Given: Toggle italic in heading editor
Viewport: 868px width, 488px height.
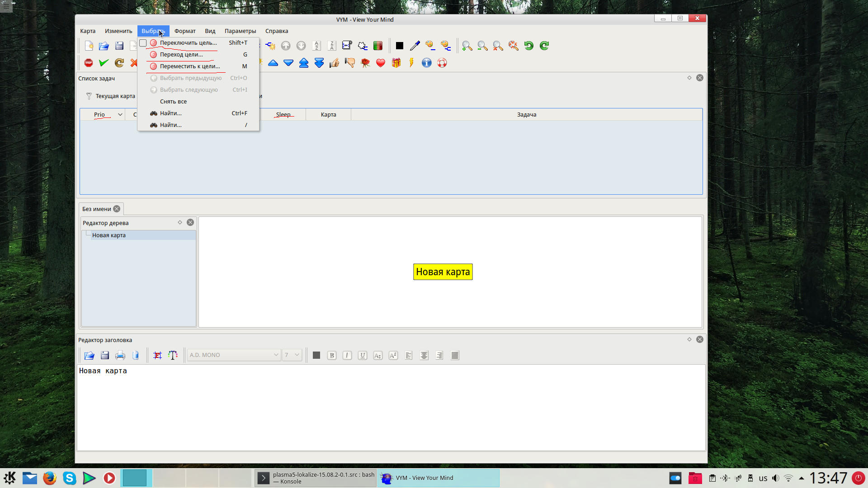Looking at the screenshot, I should (x=347, y=356).
